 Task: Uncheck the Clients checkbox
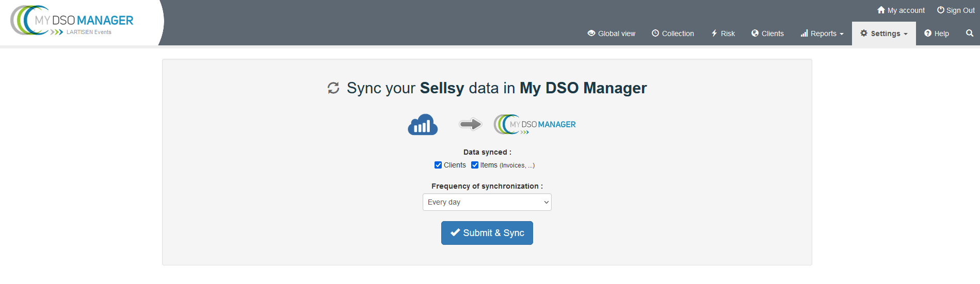[x=438, y=165]
